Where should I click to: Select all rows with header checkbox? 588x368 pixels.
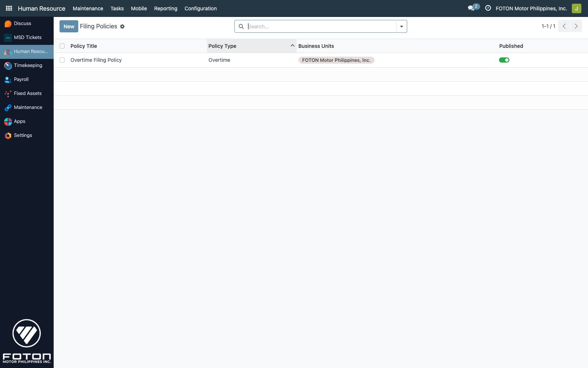pyautogui.click(x=62, y=46)
